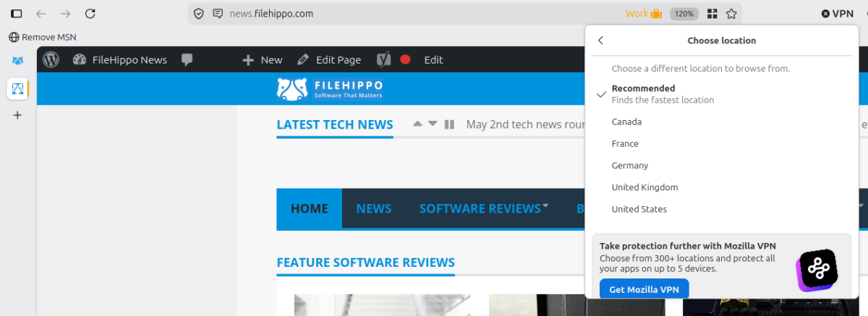Select the FileHippo tab in the vertical sidebar
This screenshot has height=316, width=868.
pyautogui.click(x=18, y=61)
